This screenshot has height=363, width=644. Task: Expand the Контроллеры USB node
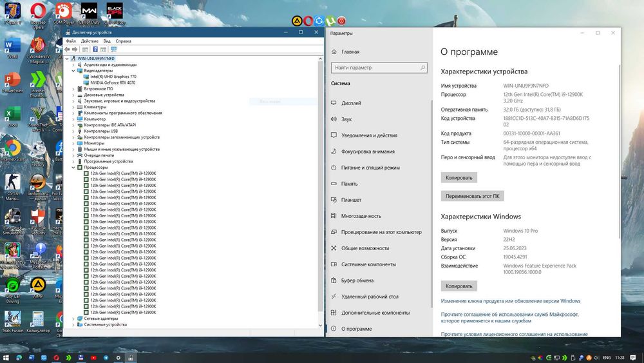click(x=73, y=131)
